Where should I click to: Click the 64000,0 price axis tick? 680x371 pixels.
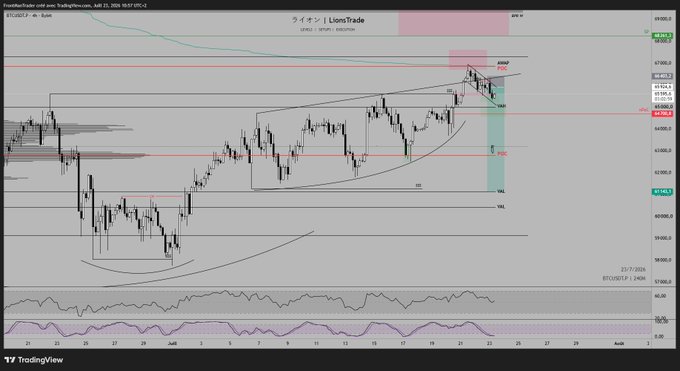pyautogui.click(x=663, y=128)
